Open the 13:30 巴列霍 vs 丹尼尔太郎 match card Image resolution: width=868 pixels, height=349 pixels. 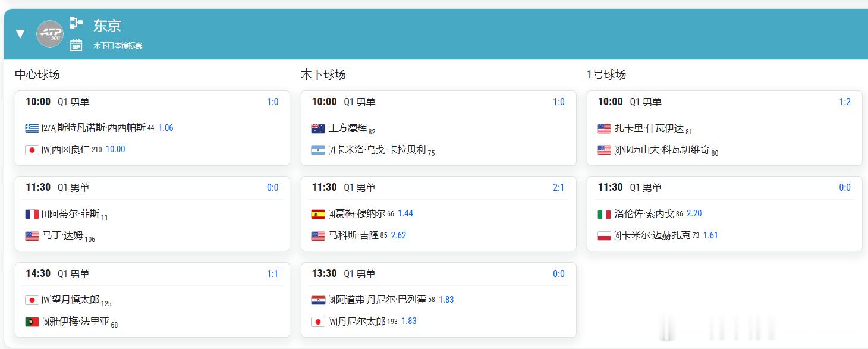439,300
